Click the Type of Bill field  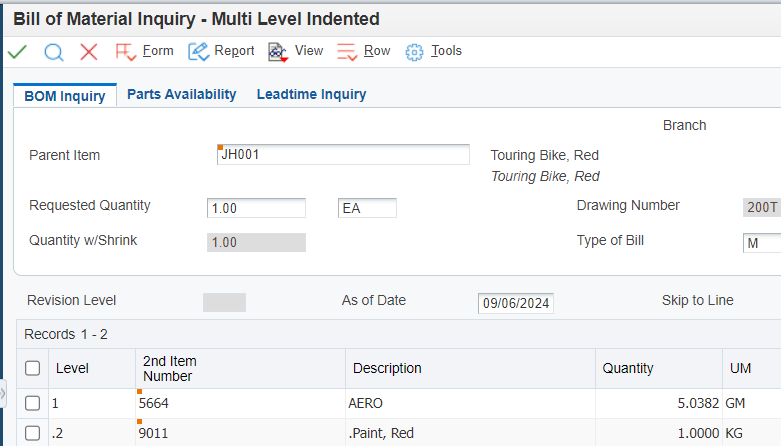[762, 243]
